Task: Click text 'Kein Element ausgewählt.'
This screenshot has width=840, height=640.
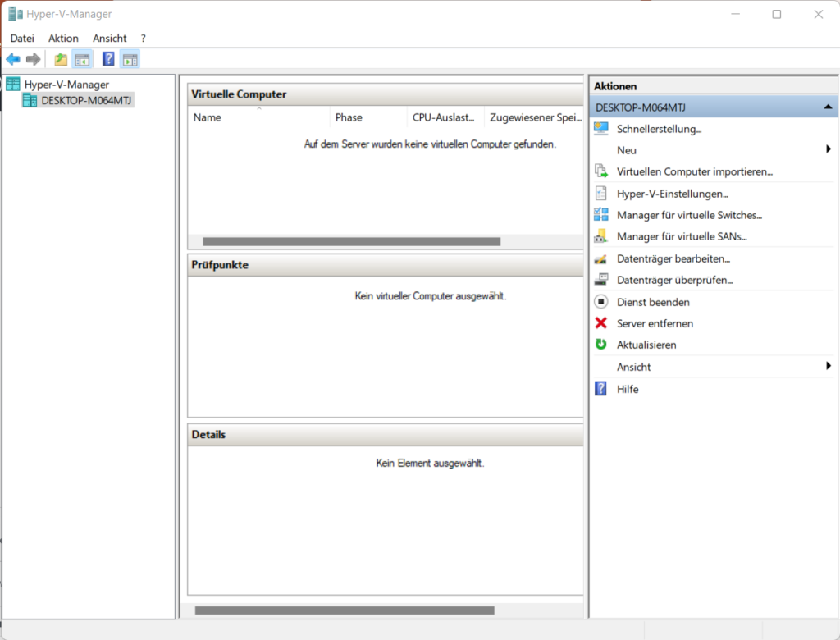Action: pos(430,463)
